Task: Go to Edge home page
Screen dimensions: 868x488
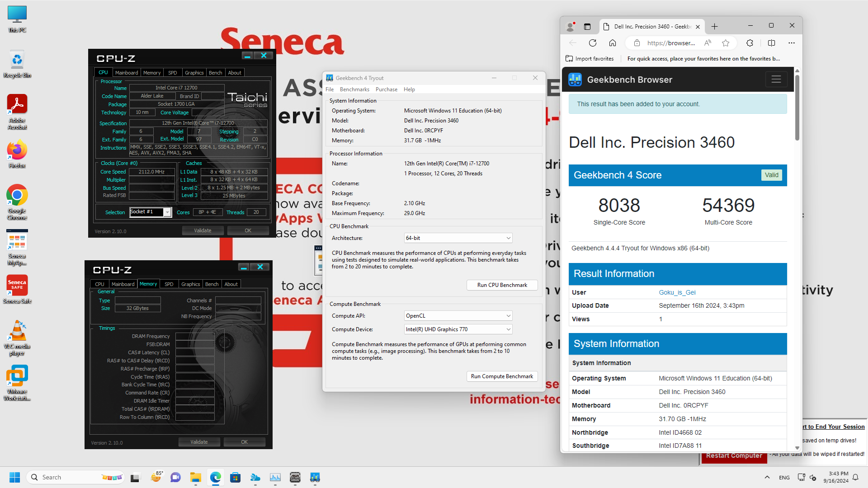Action: click(x=613, y=43)
